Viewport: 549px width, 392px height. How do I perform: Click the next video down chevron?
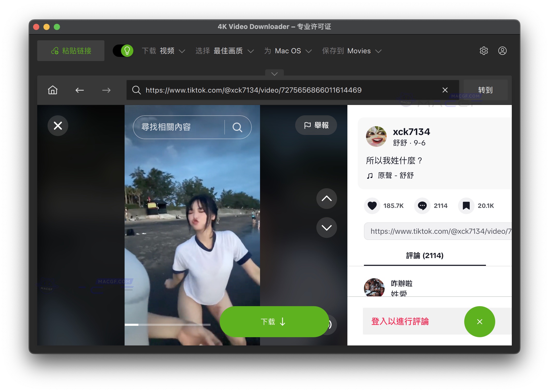click(x=326, y=227)
